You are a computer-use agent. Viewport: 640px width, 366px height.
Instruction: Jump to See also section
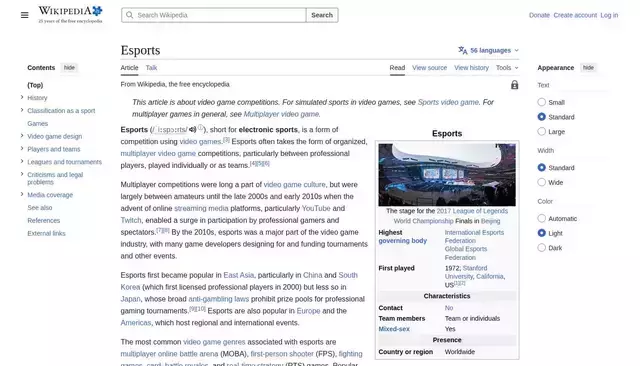click(x=40, y=208)
